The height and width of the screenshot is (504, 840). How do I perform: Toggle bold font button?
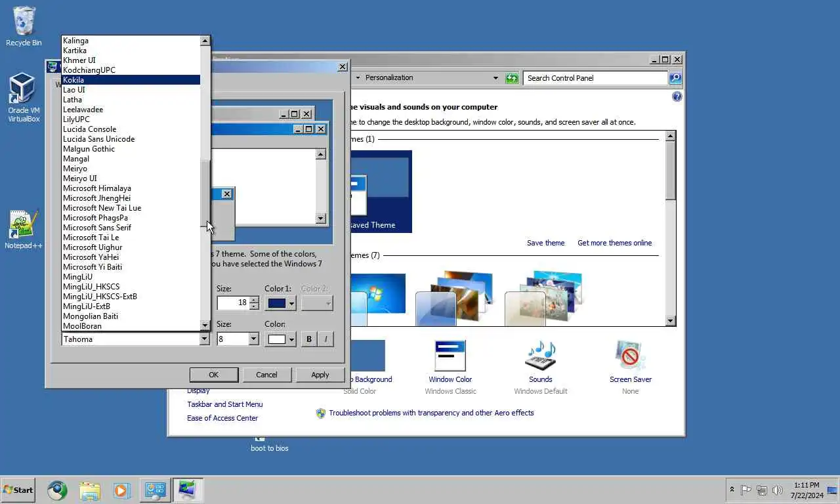pyautogui.click(x=309, y=339)
